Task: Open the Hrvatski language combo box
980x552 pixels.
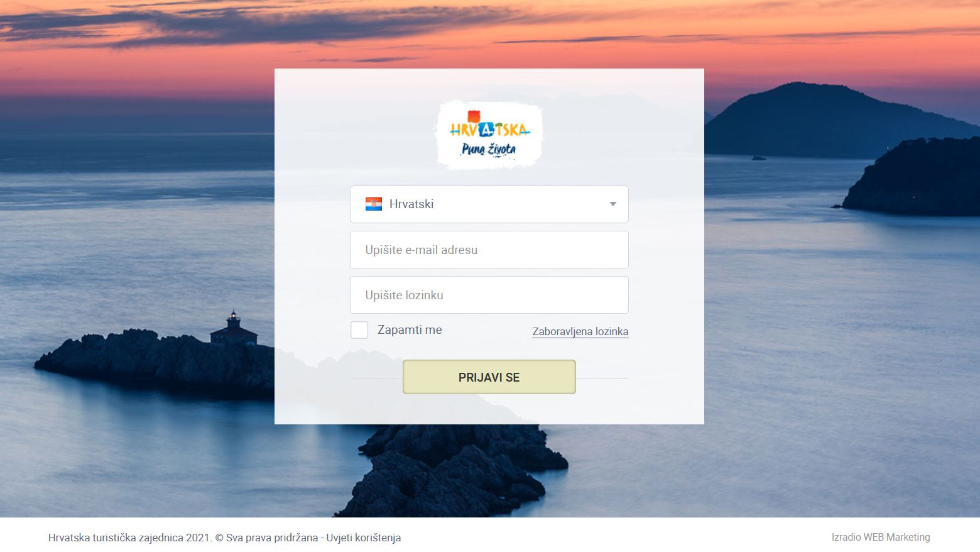Action: pyautogui.click(x=489, y=204)
